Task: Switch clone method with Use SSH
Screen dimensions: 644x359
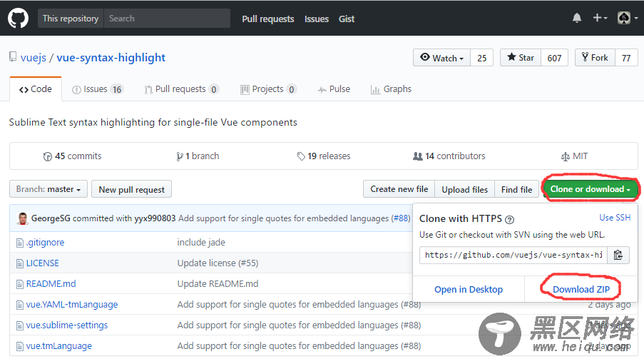Action: 615,218
